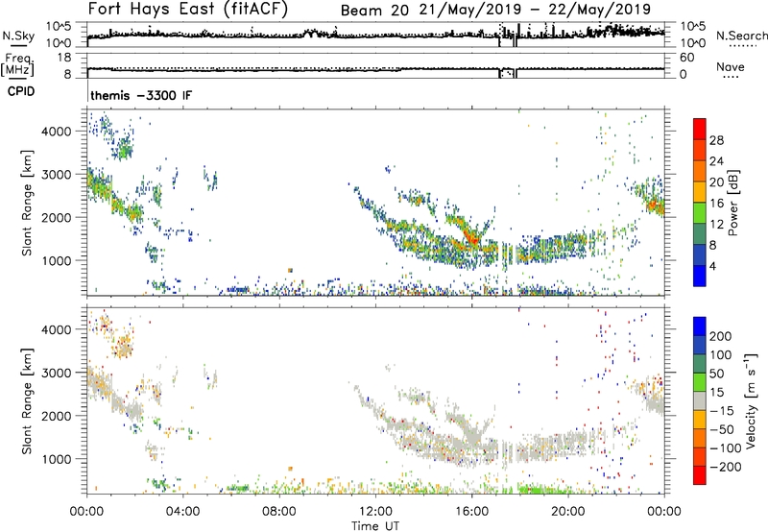Click the "04:00" time axis label

182,512
